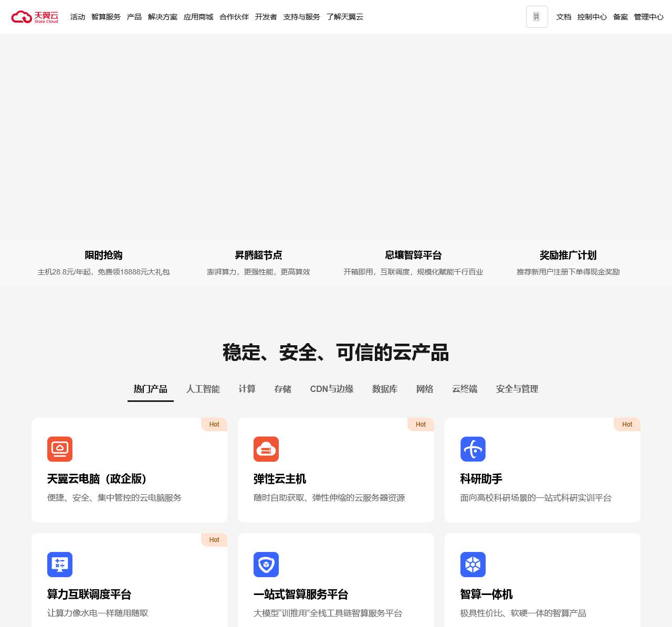
Task: Open the 产品 menu
Action: click(x=134, y=17)
